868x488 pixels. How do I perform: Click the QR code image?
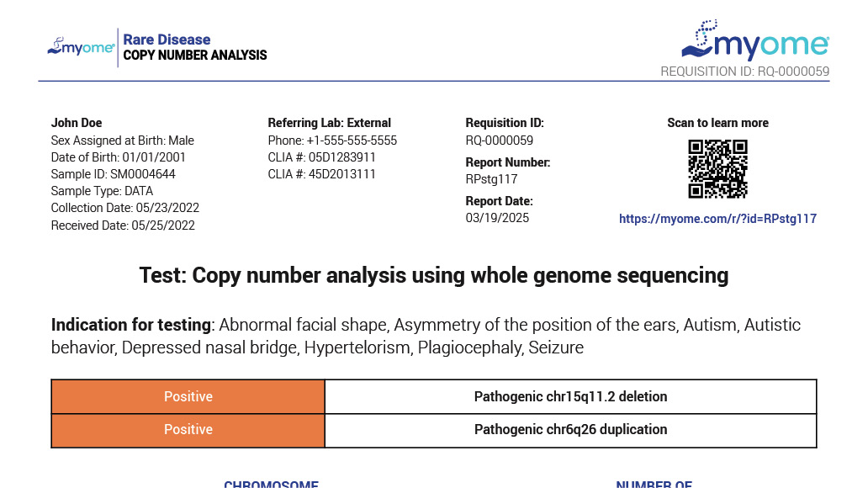click(717, 168)
